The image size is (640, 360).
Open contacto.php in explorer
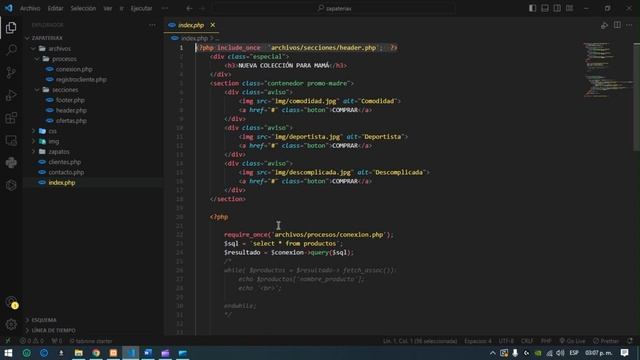[x=93, y=172]
